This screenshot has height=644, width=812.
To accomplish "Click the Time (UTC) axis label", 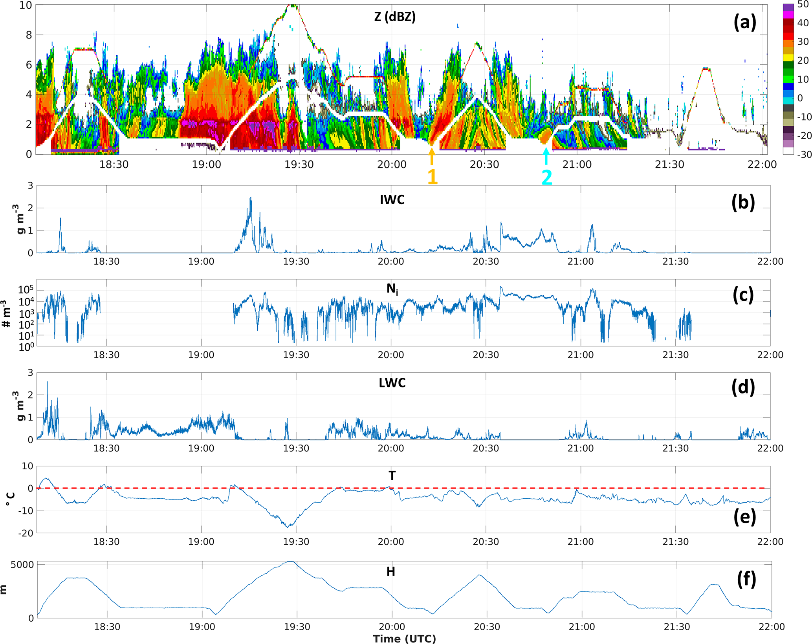I will point(404,639).
